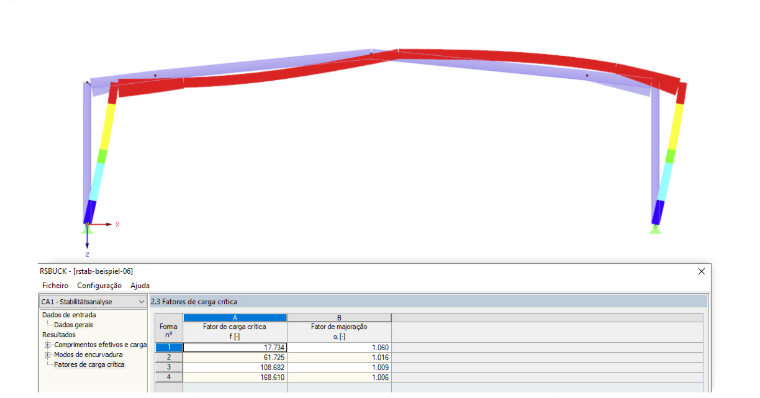The height and width of the screenshot is (398, 760).
Task: Click the Fator de carga crítica header
Action: [235, 332]
